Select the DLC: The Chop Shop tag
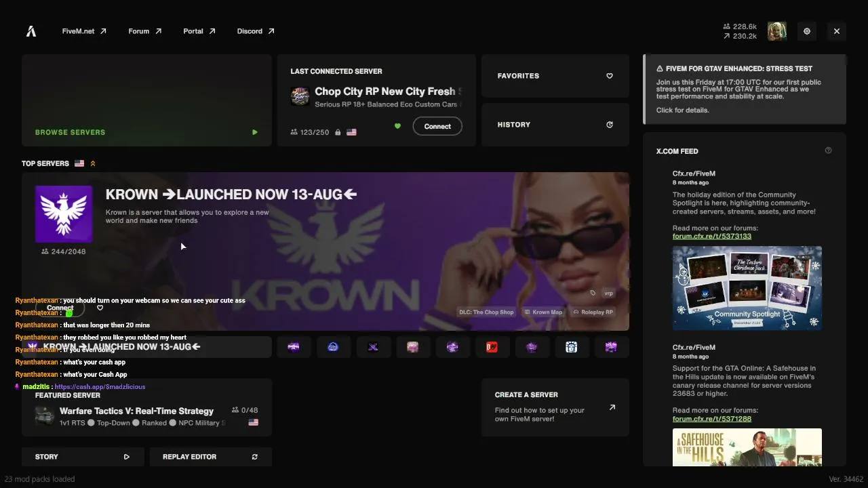Screen dimensions: 868x488 tap(486, 312)
